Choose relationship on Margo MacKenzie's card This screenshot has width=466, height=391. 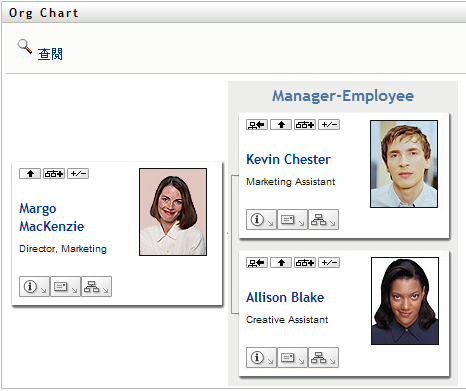point(54,174)
